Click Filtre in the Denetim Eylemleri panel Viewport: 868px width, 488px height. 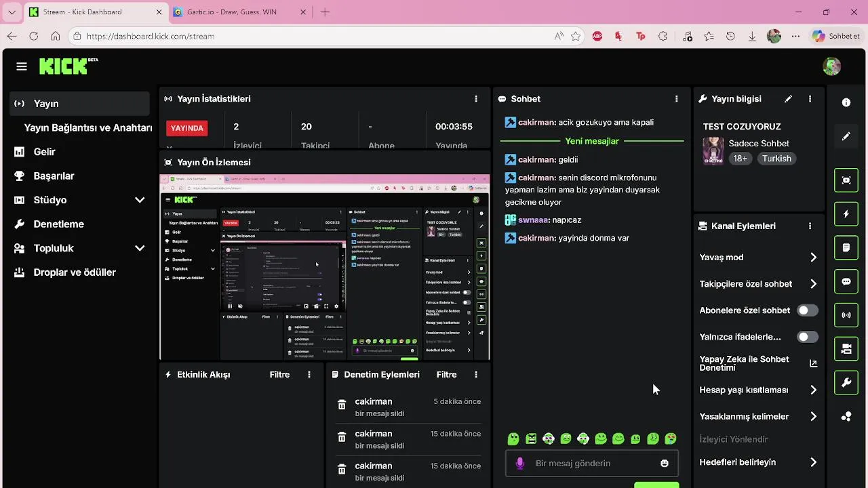[x=446, y=375]
